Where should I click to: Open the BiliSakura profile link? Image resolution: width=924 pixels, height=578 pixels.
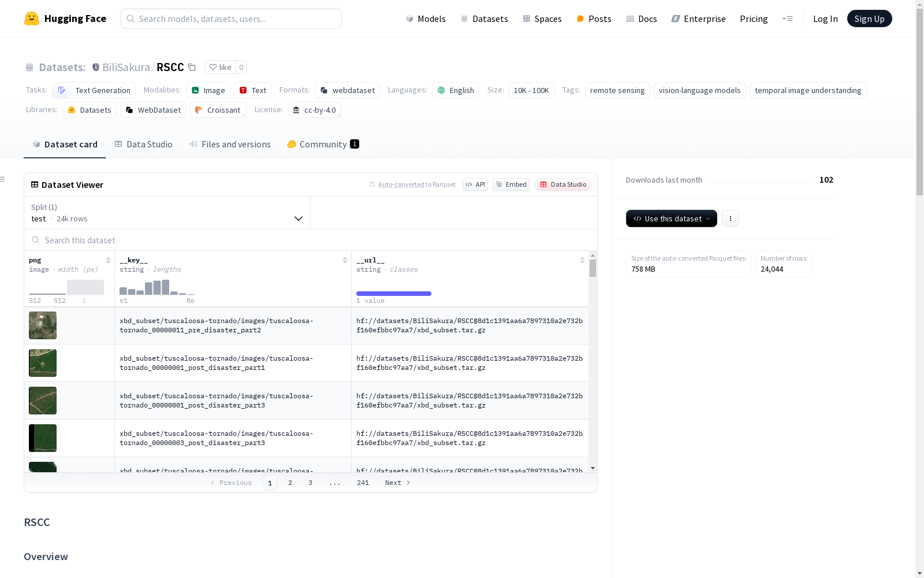coord(126,67)
